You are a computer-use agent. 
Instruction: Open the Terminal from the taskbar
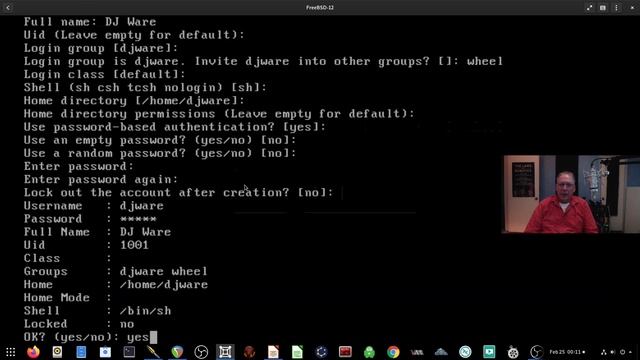pyautogui.click(x=129, y=352)
